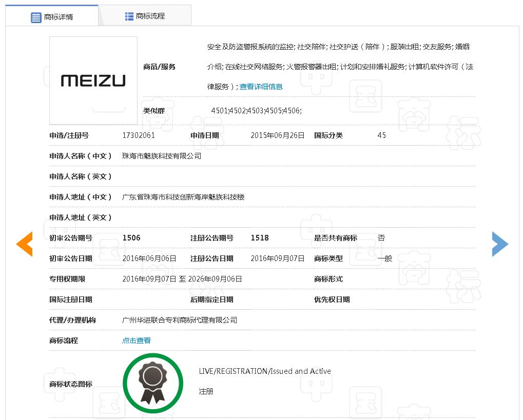The image size is (523, 420).
Task: Select application date 2015年06月26日
Action: (x=278, y=135)
